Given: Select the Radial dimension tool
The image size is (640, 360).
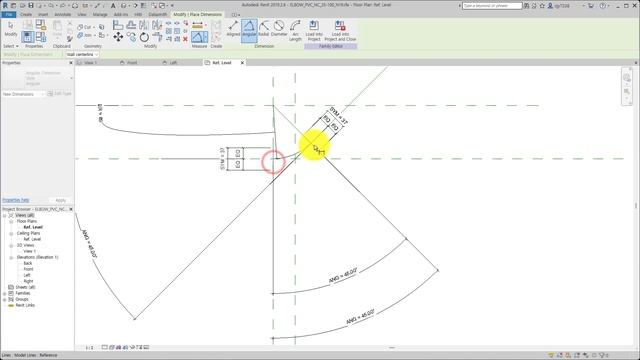Looking at the screenshot, I should (264, 29).
